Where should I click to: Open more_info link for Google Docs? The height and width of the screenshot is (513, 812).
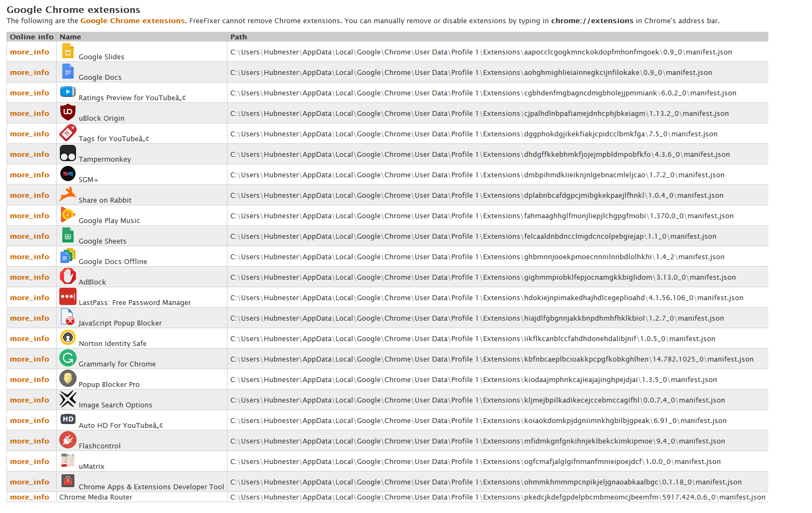click(x=30, y=73)
